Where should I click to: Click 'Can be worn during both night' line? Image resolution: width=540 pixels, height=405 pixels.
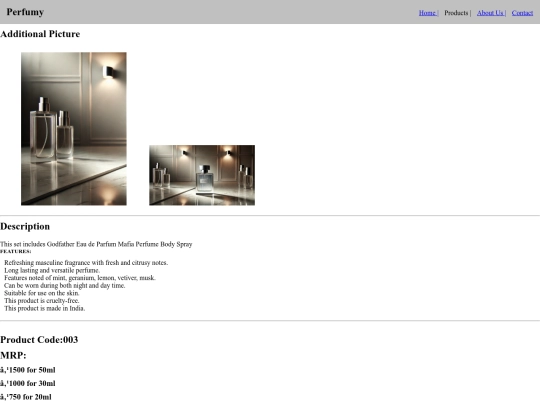(x=65, y=285)
